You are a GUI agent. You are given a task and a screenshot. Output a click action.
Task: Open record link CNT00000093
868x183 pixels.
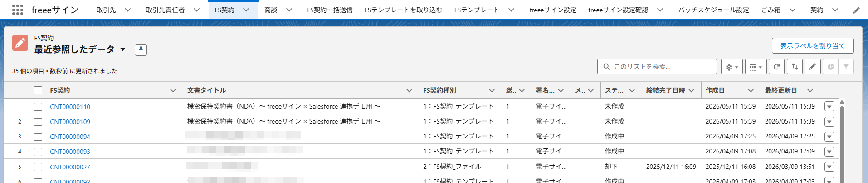click(x=70, y=152)
